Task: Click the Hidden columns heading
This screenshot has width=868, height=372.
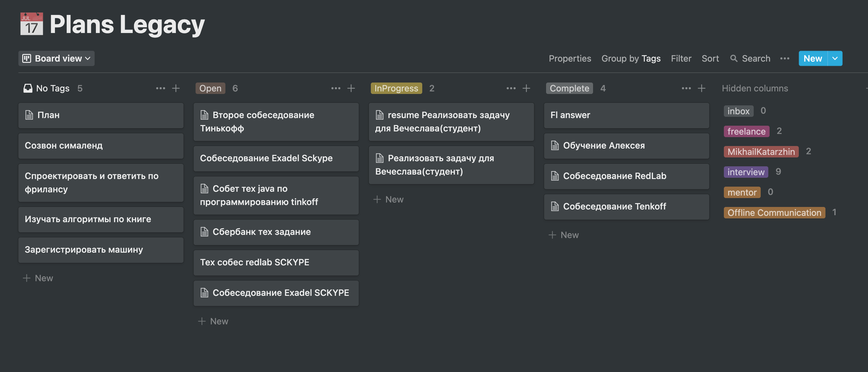Action: (755, 88)
